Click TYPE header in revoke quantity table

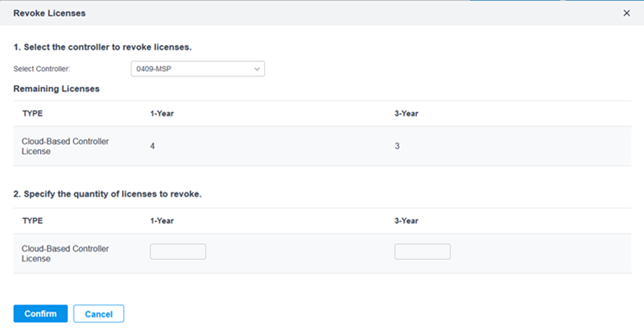(33, 220)
